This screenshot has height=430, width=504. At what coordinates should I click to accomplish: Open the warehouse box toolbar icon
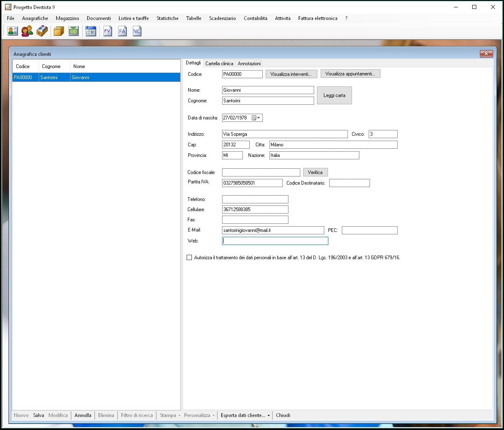pyautogui.click(x=59, y=31)
